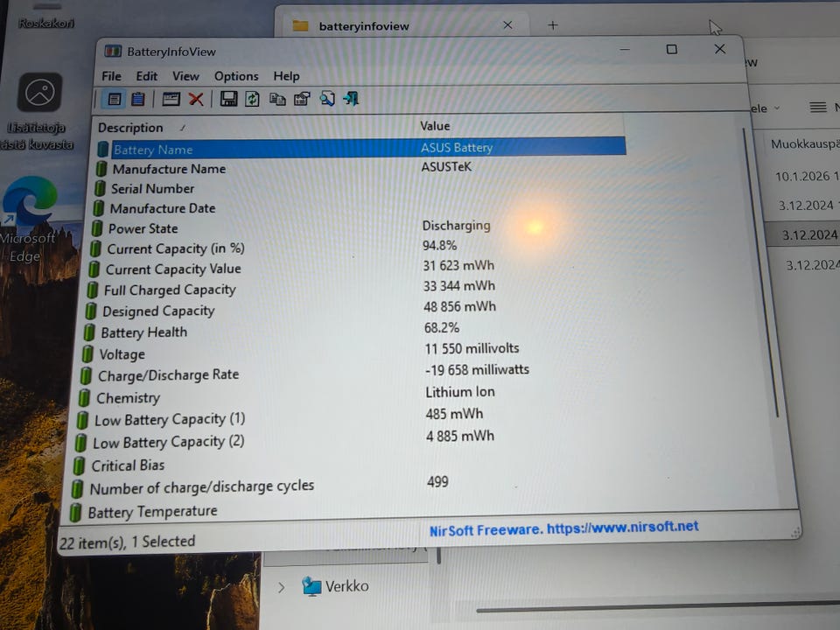
Task: Click the folder icon on batteryinfoview tab
Action: [300, 25]
